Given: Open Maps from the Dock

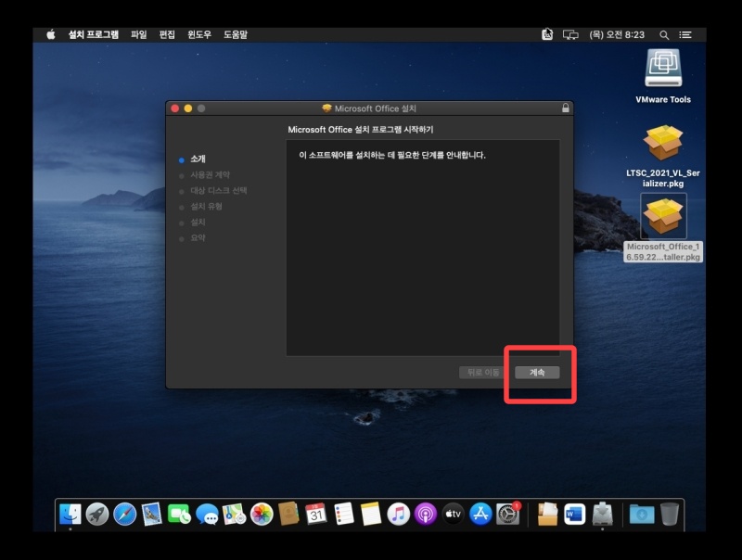Looking at the screenshot, I should (235, 514).
